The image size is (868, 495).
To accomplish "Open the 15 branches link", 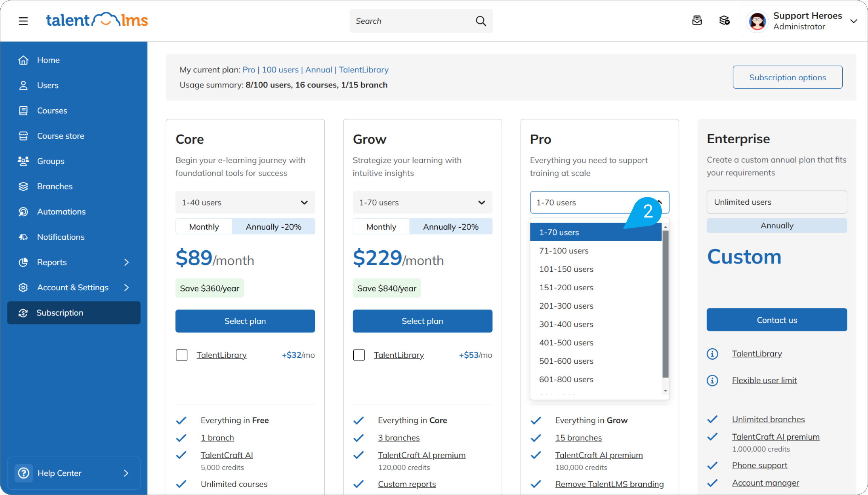I will (578, 438).
